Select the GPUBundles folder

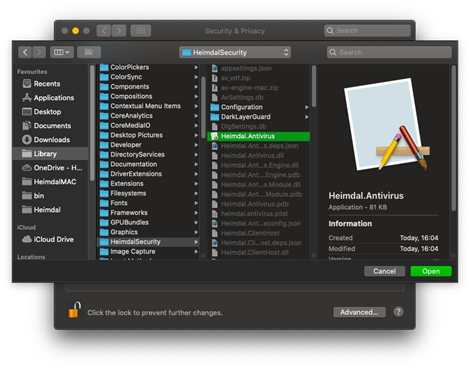click(x=148, y=222)
